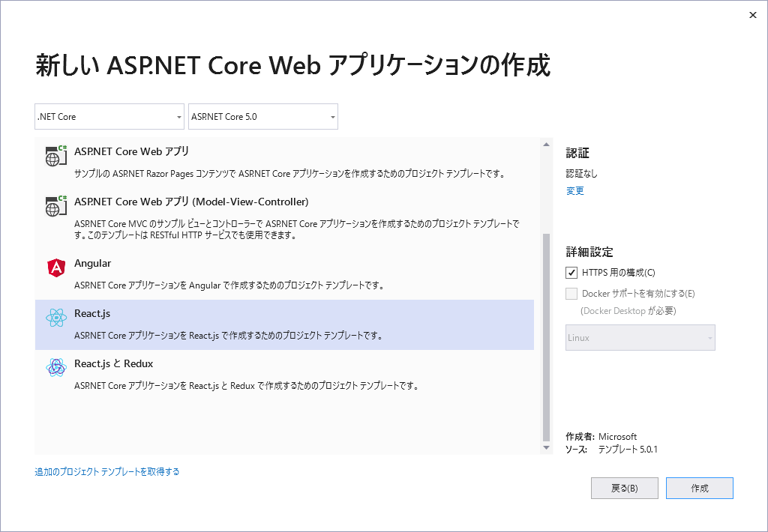Click the React.js atom icon

coord(56,318)
